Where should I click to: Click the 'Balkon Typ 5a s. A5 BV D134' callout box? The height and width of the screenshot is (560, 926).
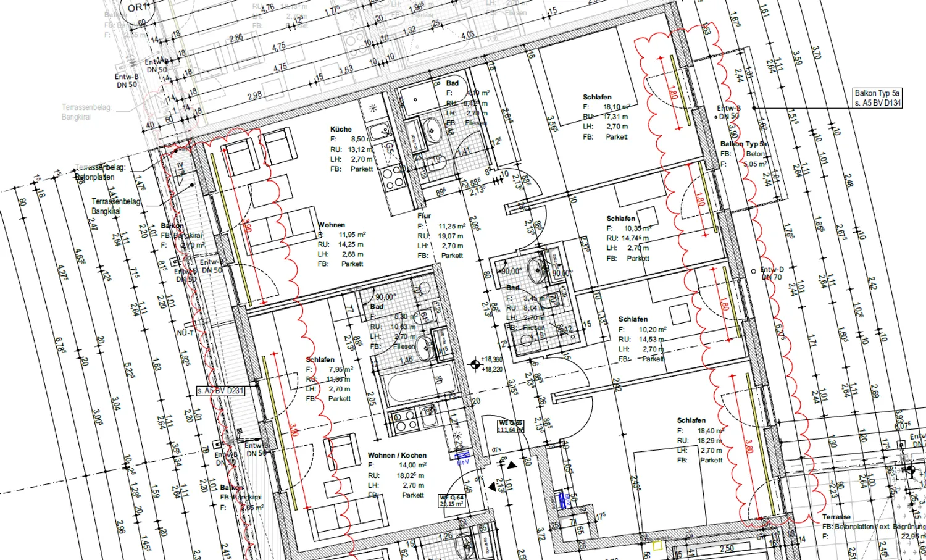coord(877,98)
